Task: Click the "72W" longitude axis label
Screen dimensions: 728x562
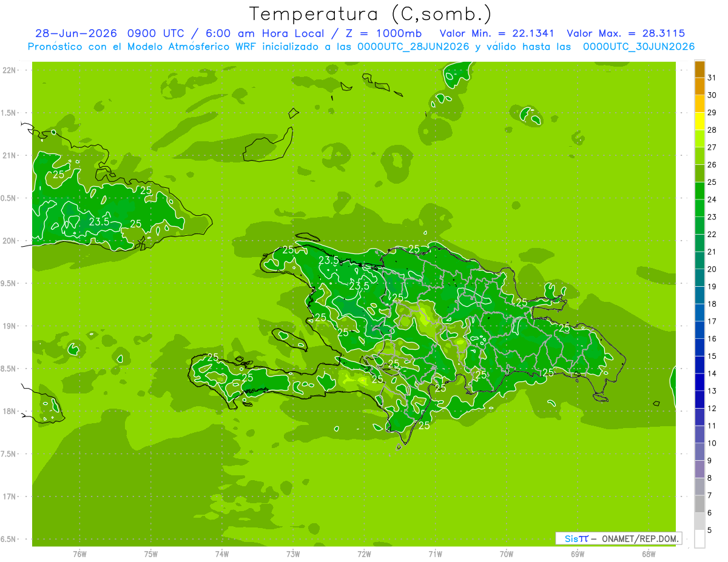Action: [x=364, y=554]
